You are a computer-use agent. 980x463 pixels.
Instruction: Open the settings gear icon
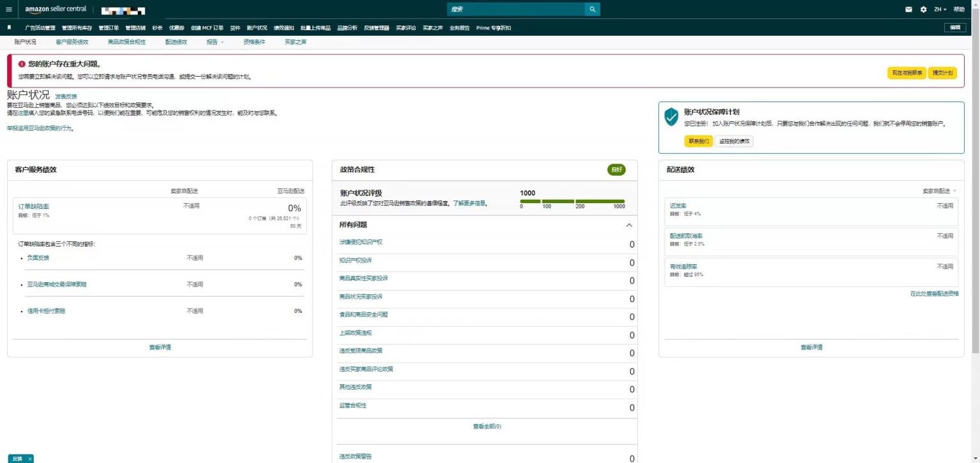click(923, 10)
